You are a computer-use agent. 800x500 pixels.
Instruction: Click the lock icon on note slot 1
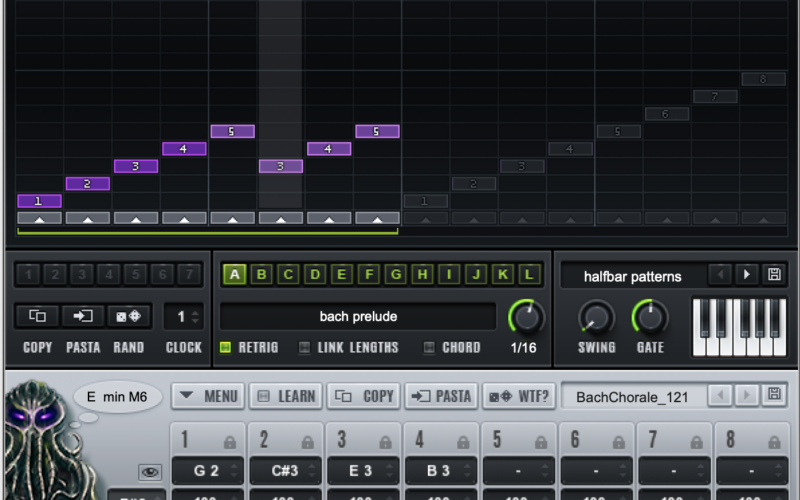point(230,441)
